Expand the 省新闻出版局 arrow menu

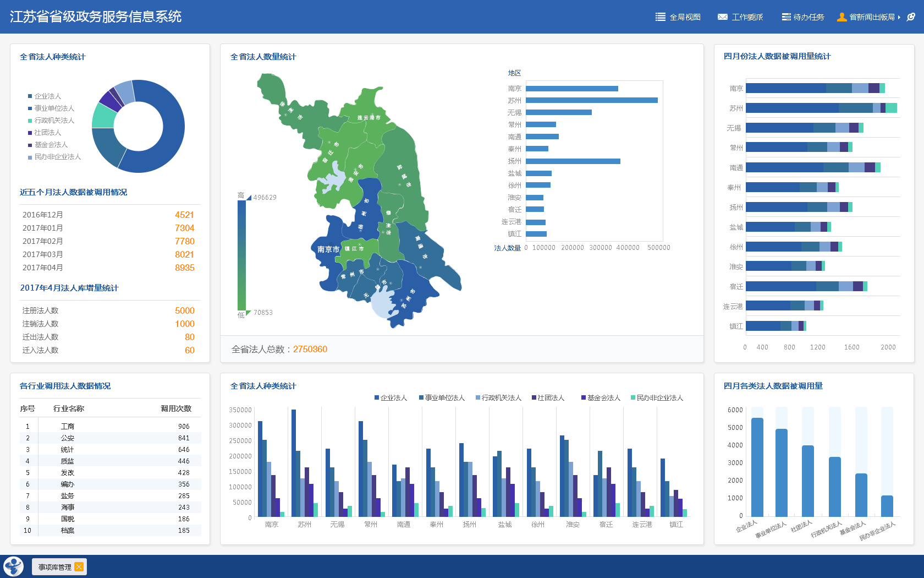(899, 17)
